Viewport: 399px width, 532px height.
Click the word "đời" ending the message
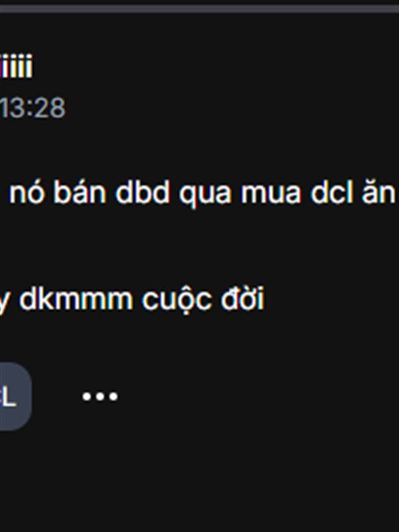click(242, 299)
